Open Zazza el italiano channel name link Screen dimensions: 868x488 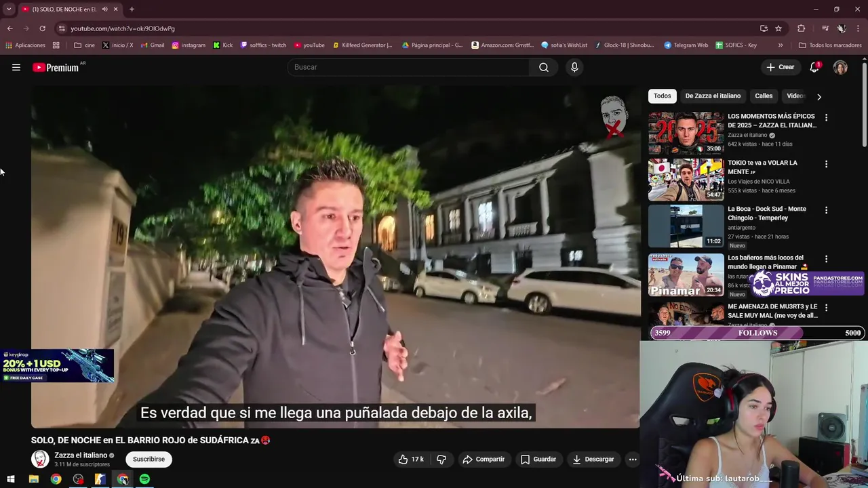click(x=81, y=455)
